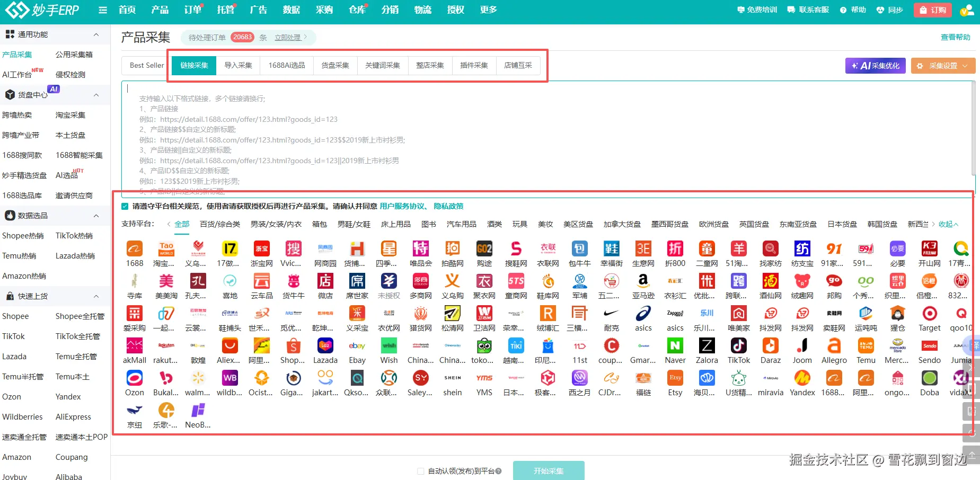Click the NeoB... platform icon
The width and height of the screenshot is (980, 480).
point(198,410)
